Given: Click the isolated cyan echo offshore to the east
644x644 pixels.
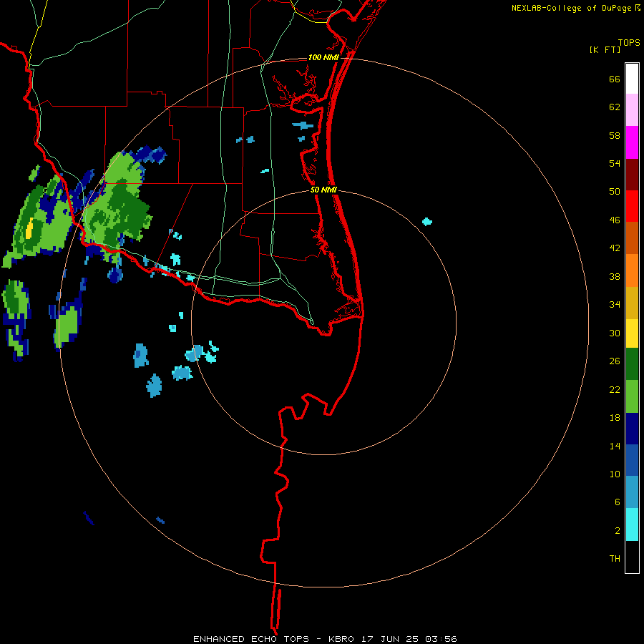Looking at the screenshot, I should coord(427,222).
